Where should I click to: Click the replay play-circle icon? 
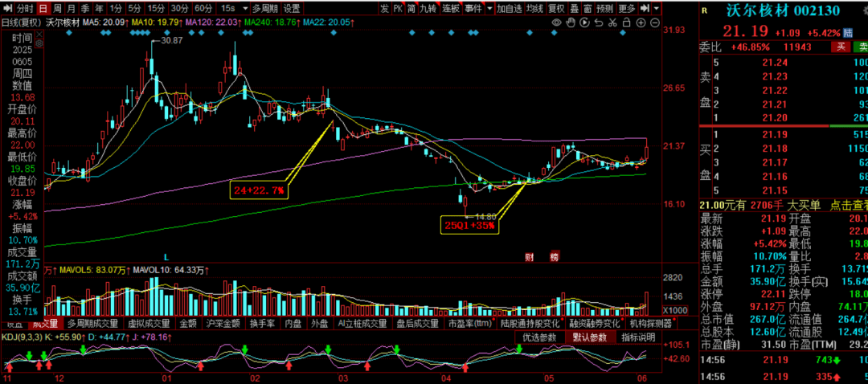585,22
